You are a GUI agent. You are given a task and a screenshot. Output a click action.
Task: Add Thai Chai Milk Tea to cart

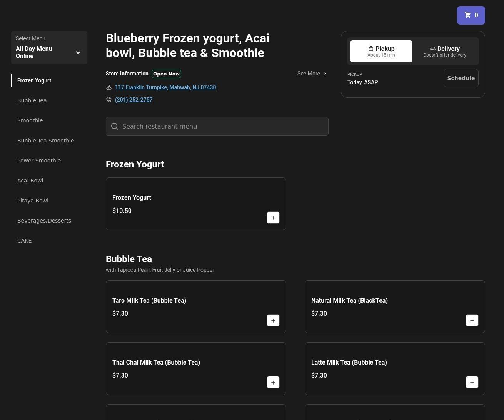tap(273, 382)
